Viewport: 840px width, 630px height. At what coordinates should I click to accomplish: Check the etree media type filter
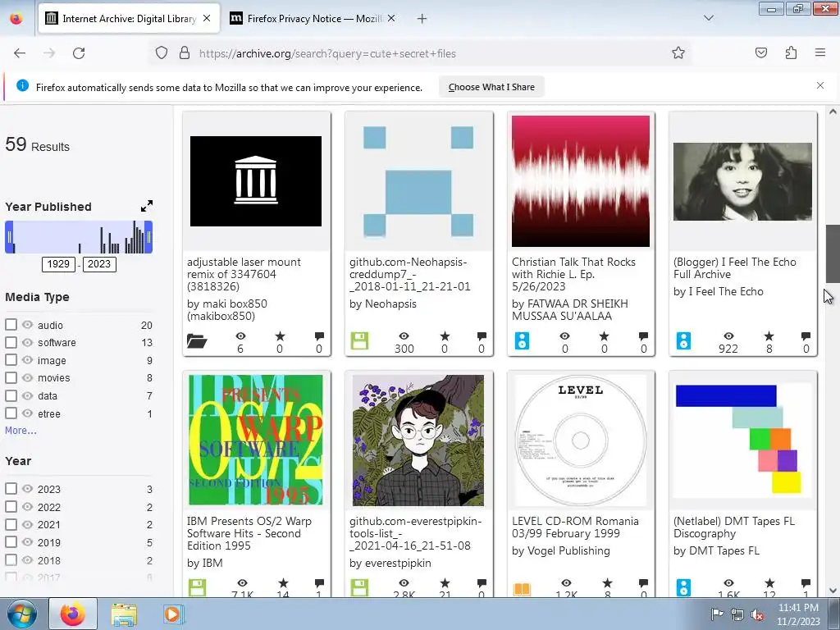point(11,413)
